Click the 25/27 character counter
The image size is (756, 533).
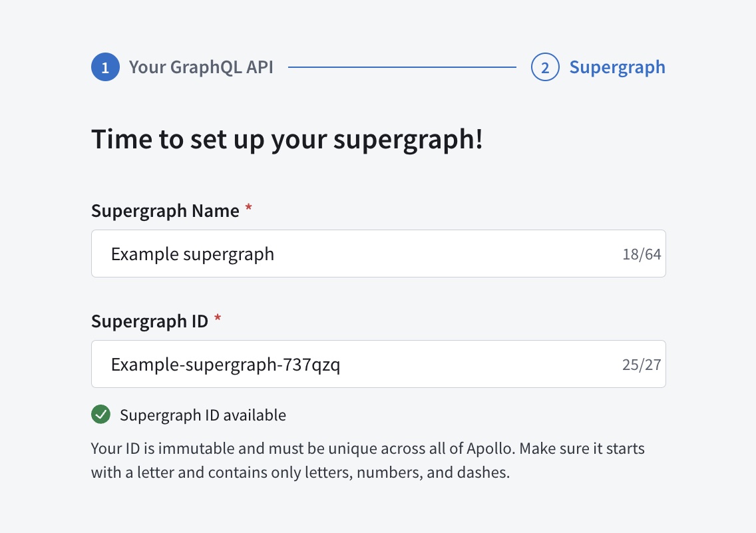click(x=641, y=363)
